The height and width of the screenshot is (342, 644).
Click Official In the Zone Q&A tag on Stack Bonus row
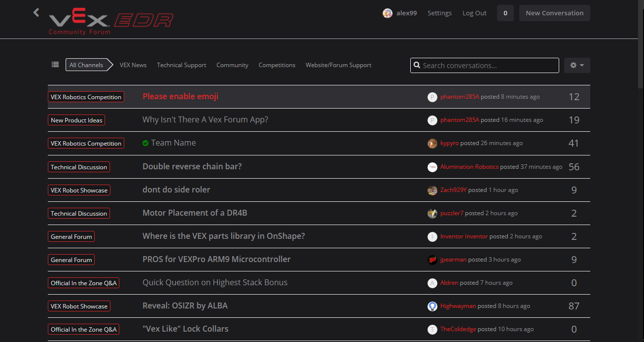pyautogui.click(x=84, y=283)
